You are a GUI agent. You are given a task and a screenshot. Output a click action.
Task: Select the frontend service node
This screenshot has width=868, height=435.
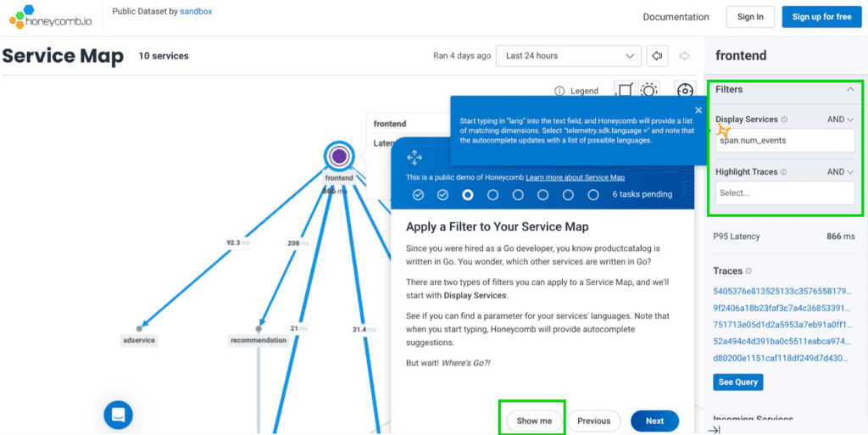tap(339, 156)
